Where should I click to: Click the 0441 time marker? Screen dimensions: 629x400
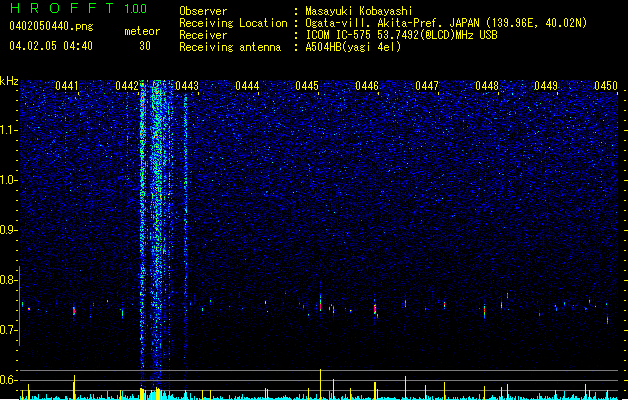pos(67,86)
